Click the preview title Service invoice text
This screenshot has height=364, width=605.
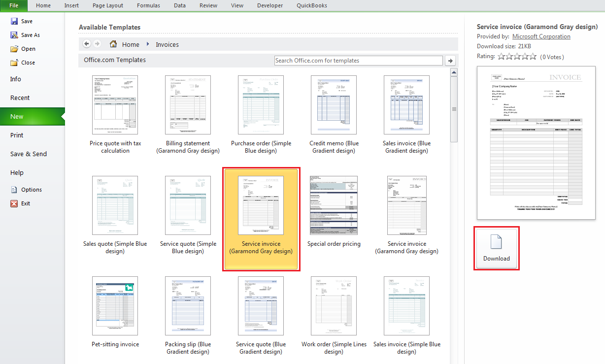pos(537,27)
